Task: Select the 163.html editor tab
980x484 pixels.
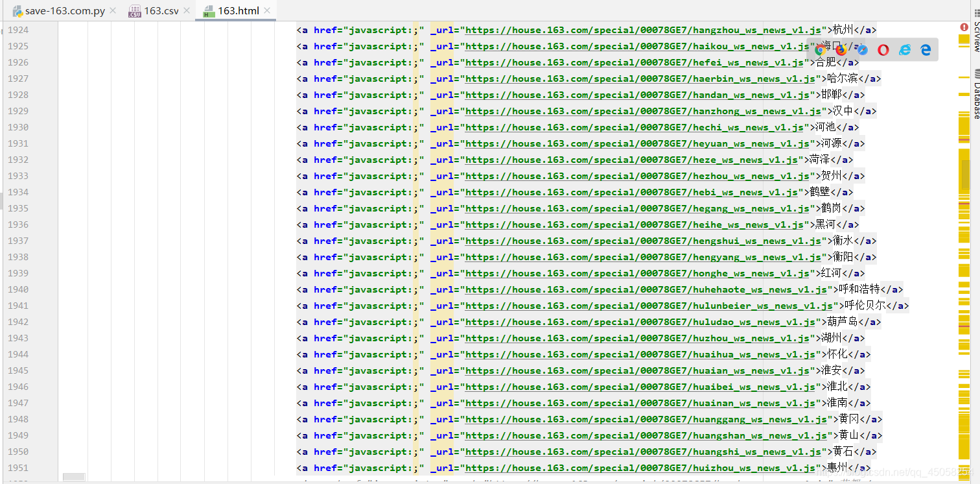Action: coord(236,11)
